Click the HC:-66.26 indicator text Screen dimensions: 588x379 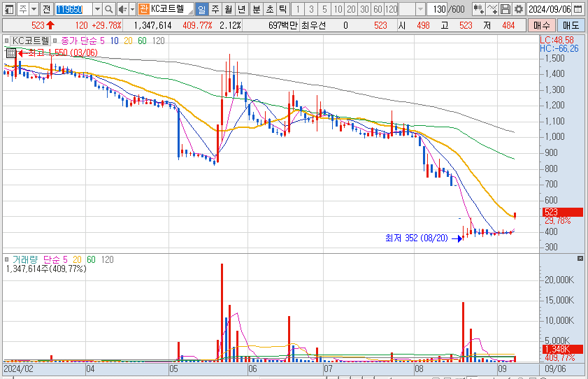pos(559,48)
